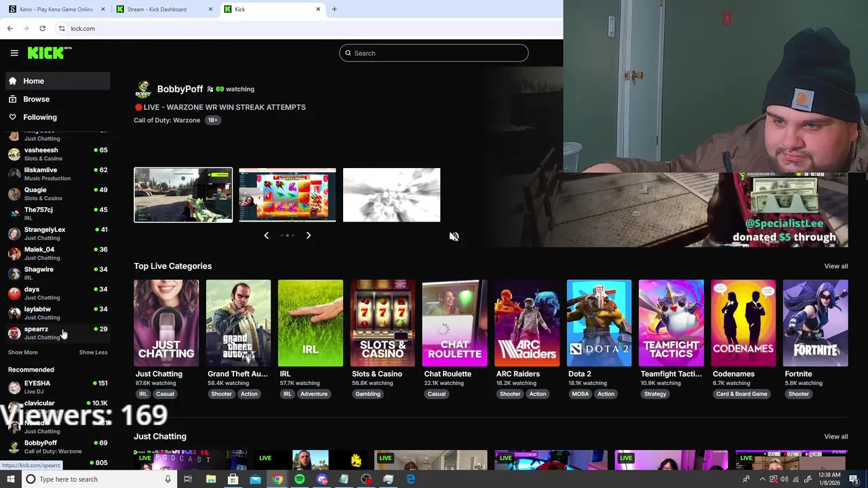868x488 pixels.
Task: Switch to the Keno browser tab
Action: click(57, 9)
